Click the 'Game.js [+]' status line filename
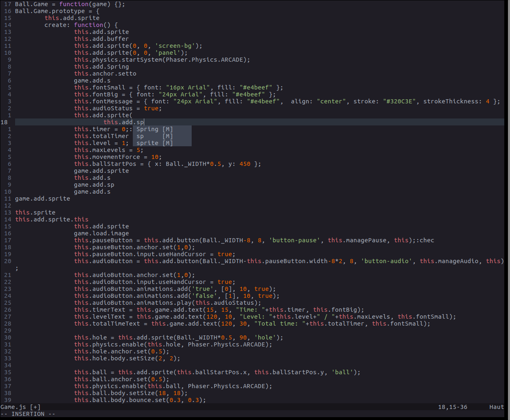This screenshot has height=420, width=510. (x=20, y=407)
